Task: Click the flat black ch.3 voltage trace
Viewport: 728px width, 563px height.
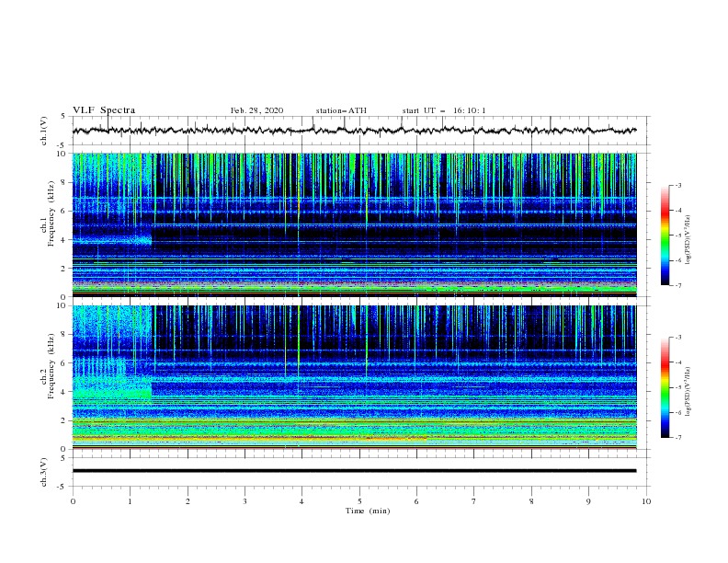Action: point(354,471)
